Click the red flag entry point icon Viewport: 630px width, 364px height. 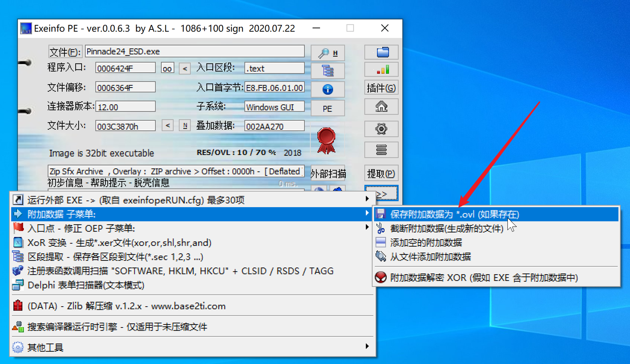pyautogui.click(x=18, y=228)
